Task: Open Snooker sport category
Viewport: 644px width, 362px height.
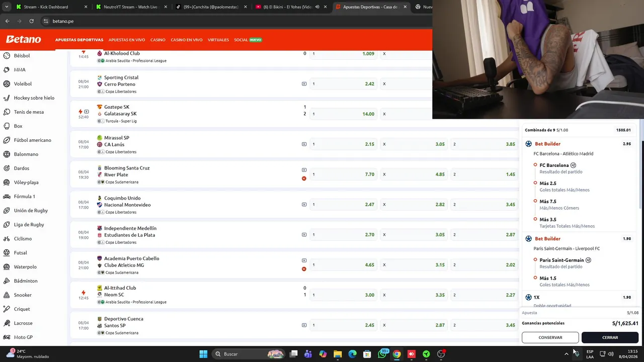Action: click(x=23, y=295)
